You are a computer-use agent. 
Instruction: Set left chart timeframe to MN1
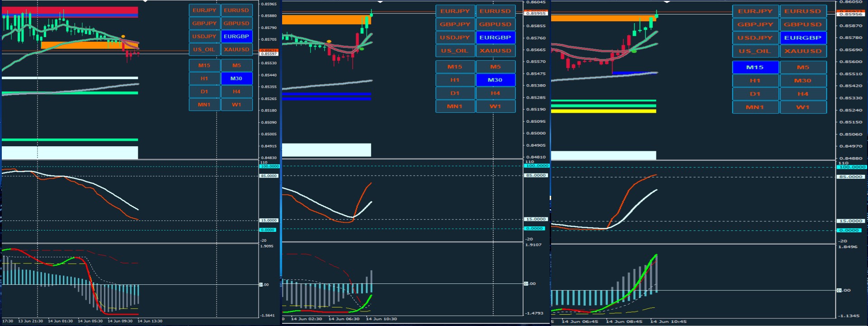pos(204,105)
